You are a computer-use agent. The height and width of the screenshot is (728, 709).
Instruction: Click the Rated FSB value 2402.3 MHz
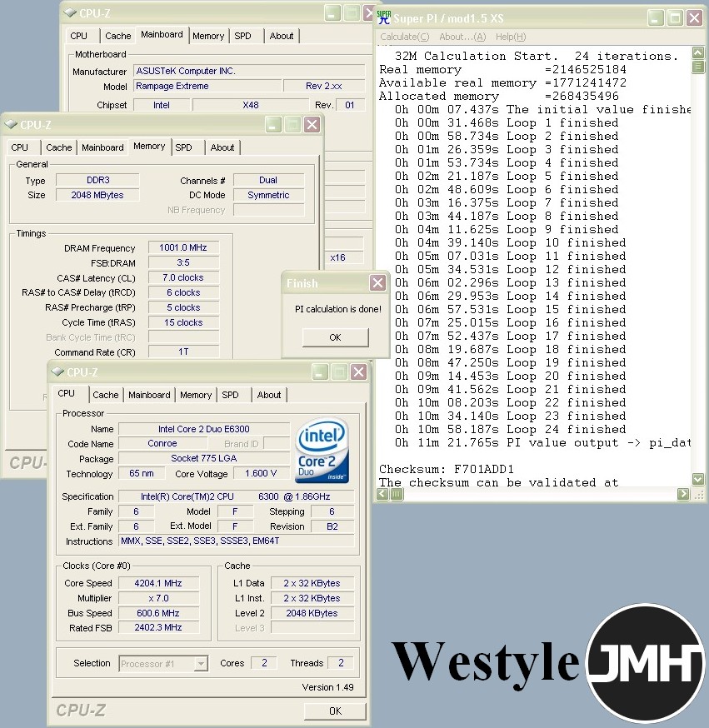pyautogui.click(x=158, y=628)
